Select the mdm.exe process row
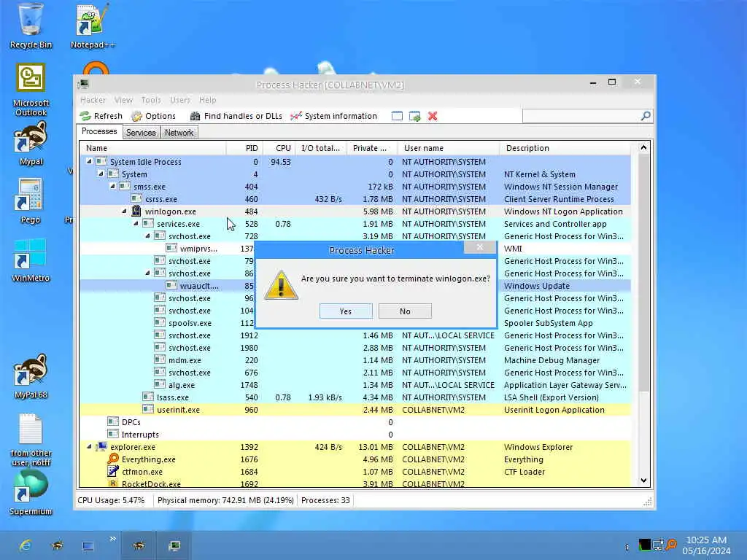The width and height of the screenshot is (747, 560). [355, 360]
